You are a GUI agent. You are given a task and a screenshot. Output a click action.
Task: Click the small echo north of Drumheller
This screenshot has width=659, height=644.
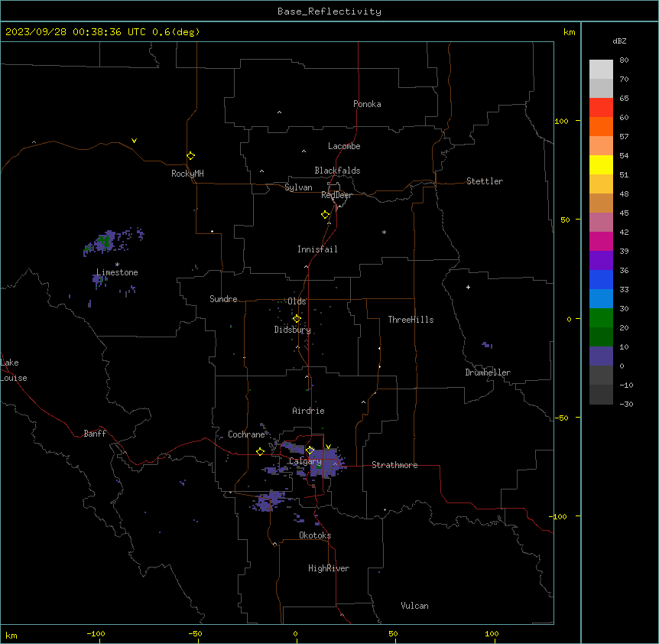pyautogui.click(x=487, y=345)
